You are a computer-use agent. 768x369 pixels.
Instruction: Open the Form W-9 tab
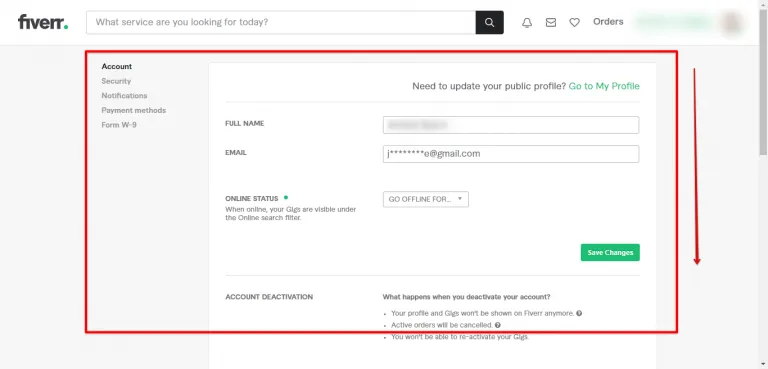(x=119, y=125)
